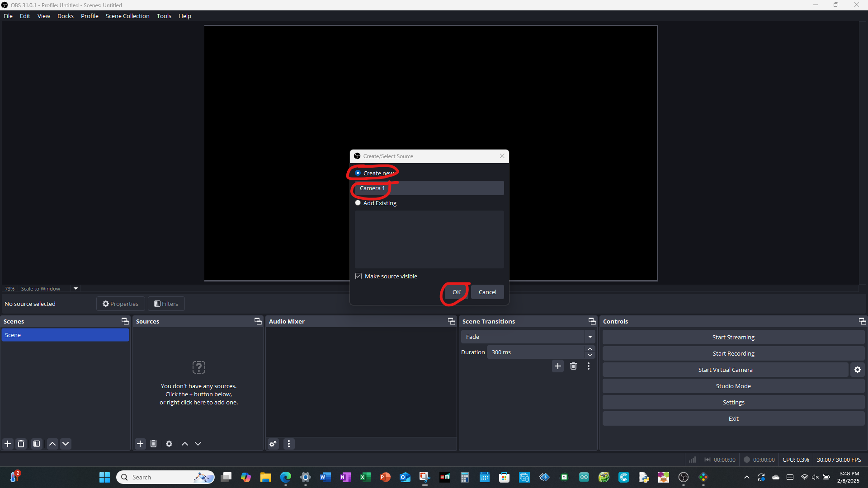868x488 pixels.
Task: Open advanced audio properties gear in Audio Mixer
Action: 273,444
